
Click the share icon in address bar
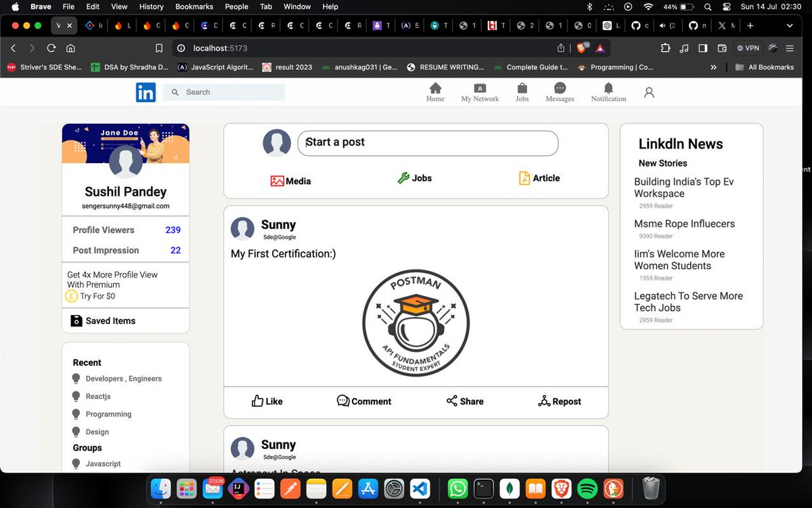[561, 48]
